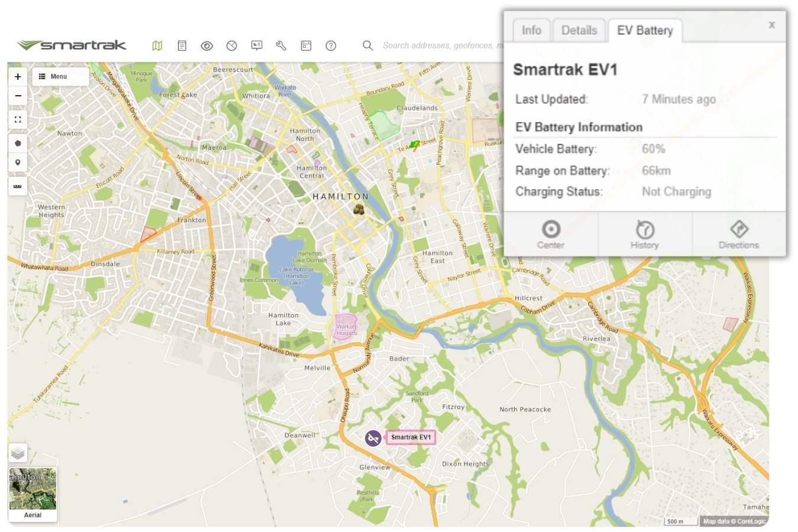Toggle fullscreen map view
This screenshot has width=798, height=532.
(18, 119)
